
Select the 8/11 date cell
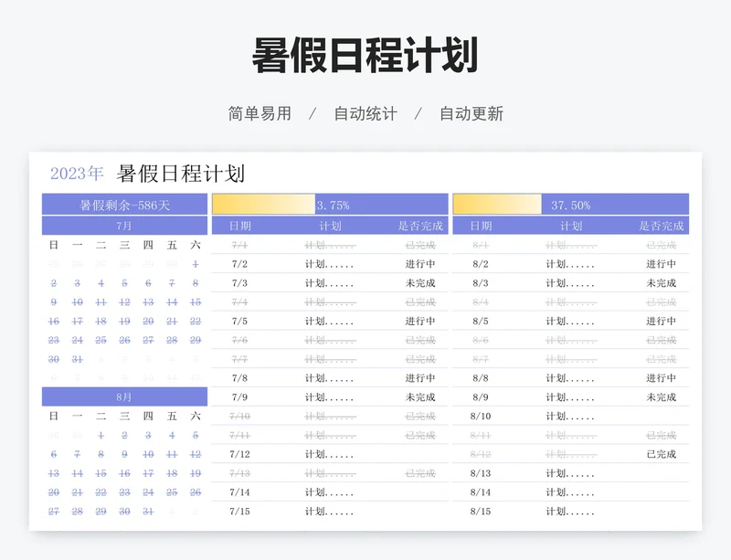[x=481, y=435]
